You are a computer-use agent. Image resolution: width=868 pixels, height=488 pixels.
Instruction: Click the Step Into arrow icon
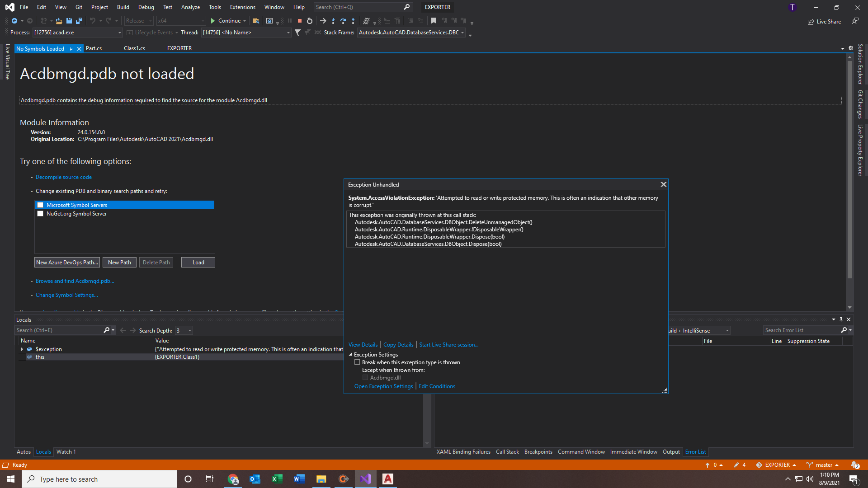pos(333,21)
